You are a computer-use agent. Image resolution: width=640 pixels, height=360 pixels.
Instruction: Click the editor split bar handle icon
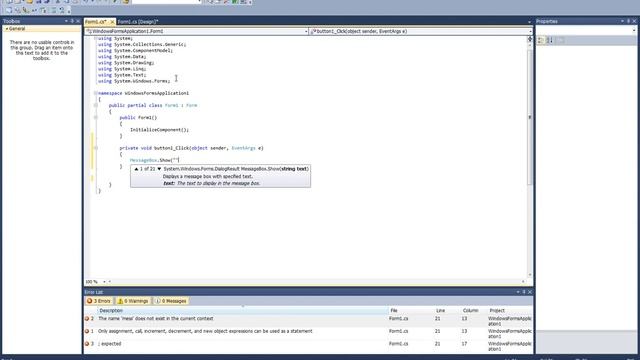point(530,39)
